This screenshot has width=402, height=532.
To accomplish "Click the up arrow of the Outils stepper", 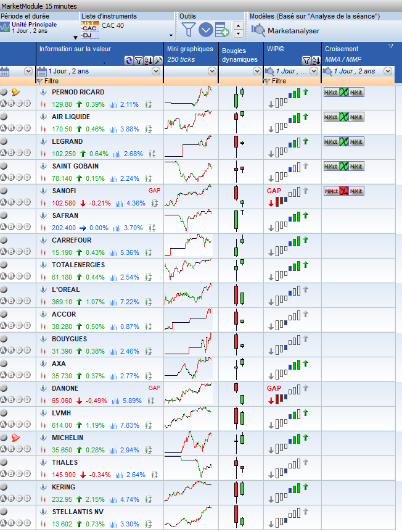I will click(x=238, y=26).
